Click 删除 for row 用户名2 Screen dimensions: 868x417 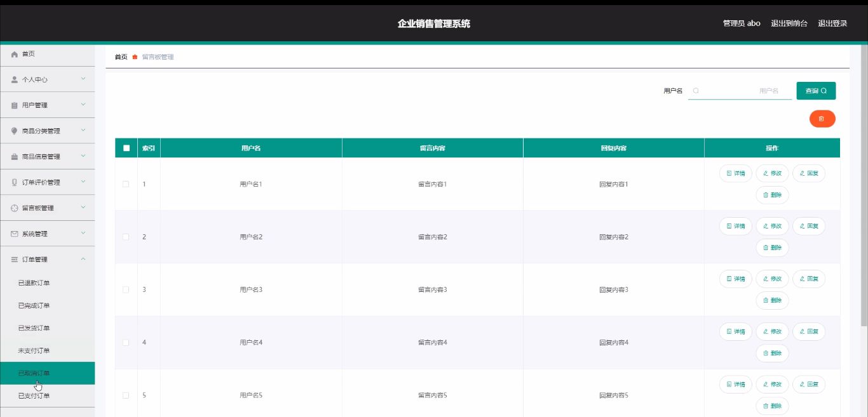tap(772, 248)
